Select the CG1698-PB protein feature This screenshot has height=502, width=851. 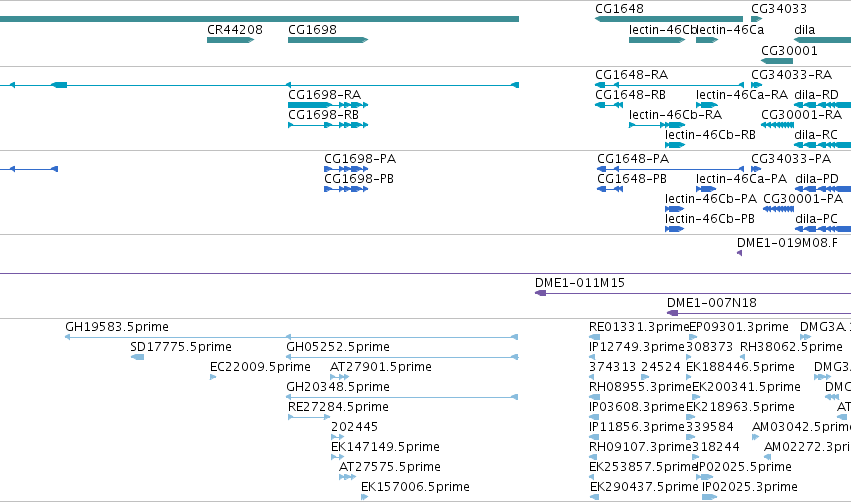tap(346, 189)
